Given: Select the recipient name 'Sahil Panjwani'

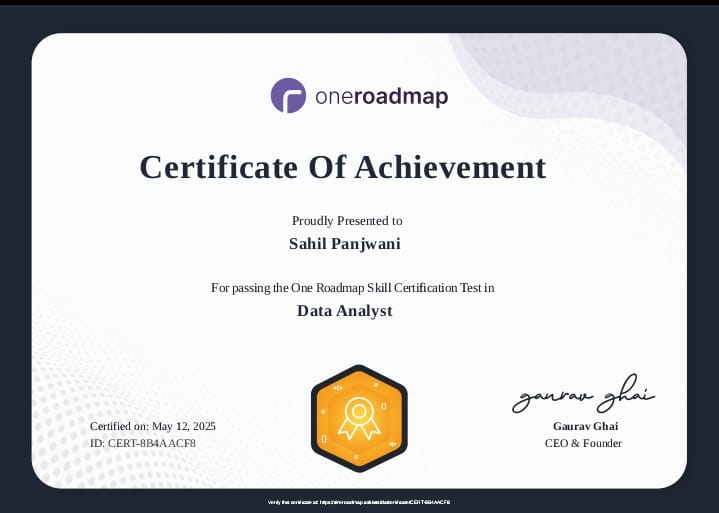Looking at the screenshot, I should pos(345,243).
